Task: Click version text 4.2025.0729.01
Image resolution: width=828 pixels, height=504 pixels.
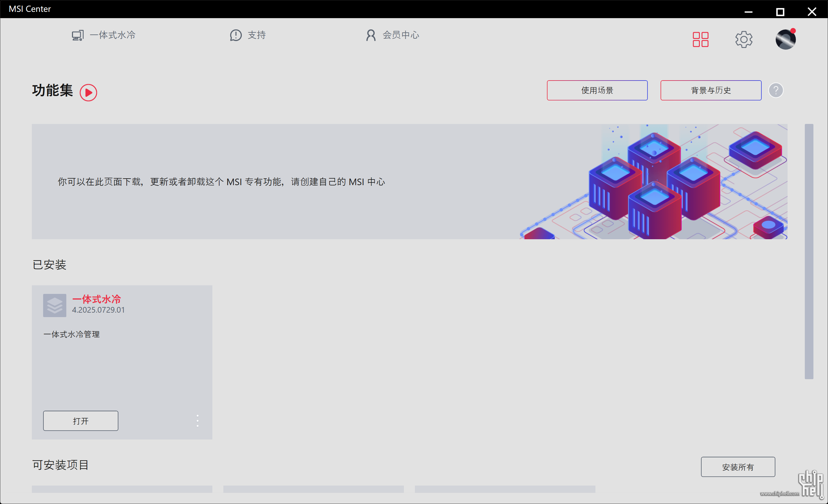Action: (x=98, y=310)
